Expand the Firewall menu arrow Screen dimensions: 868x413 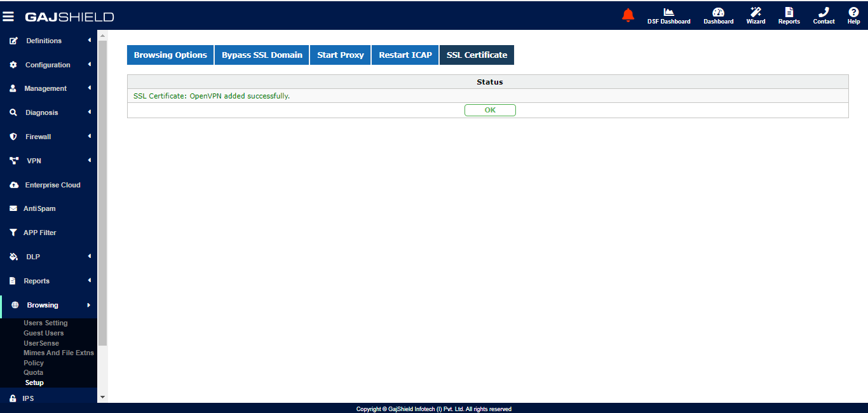(90, 136)
